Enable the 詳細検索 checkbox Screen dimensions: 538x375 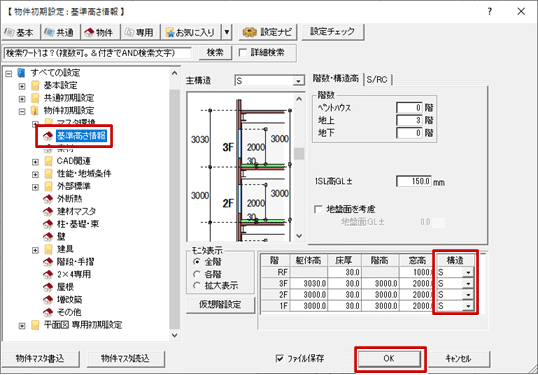(x=243, y=52)
